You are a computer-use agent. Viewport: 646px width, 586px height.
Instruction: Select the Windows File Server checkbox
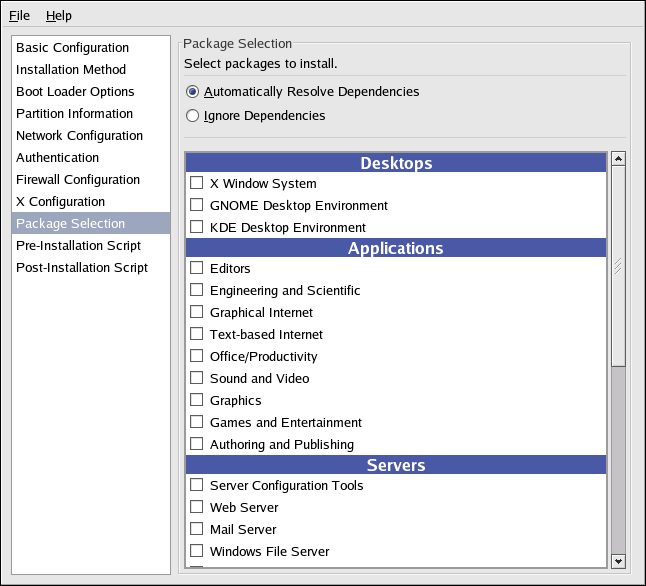[197, 552]
